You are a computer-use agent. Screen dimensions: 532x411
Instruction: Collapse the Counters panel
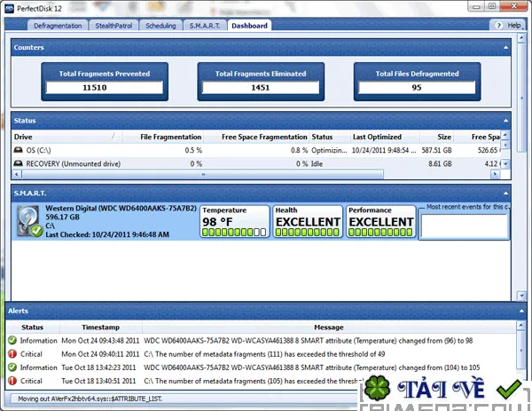click(x=505, y=48)
